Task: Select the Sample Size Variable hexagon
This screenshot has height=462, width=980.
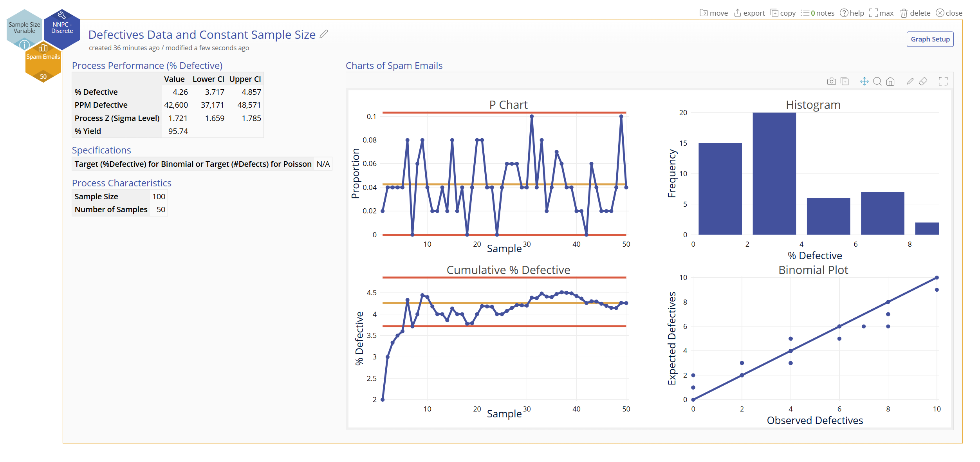Action: click(x=24, y=27)
